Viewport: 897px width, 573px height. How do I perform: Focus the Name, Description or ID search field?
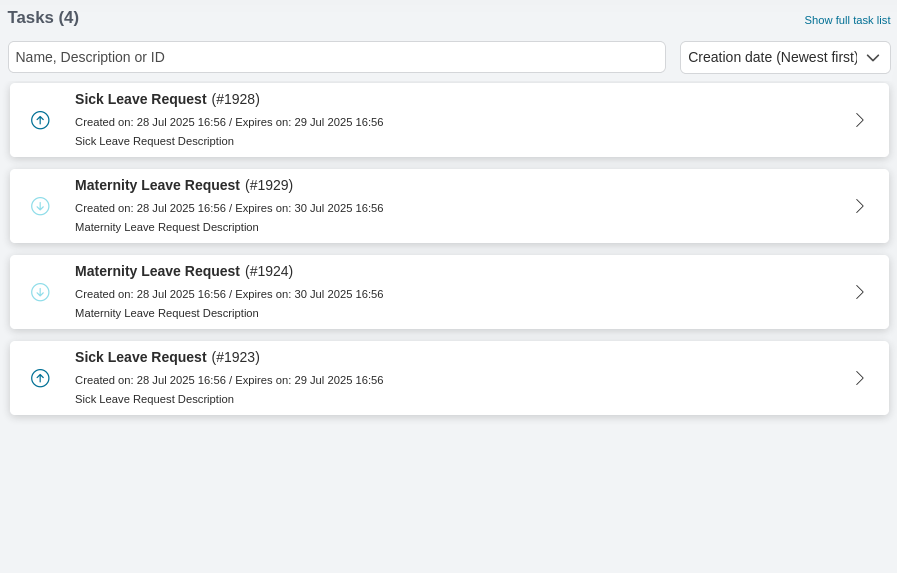pos(337,57)
